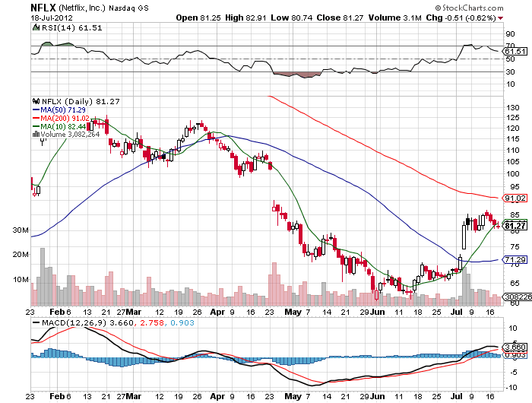Click the 308226 volume tag on axis
The image size is (532, 403).
click(x=518, y=297)
